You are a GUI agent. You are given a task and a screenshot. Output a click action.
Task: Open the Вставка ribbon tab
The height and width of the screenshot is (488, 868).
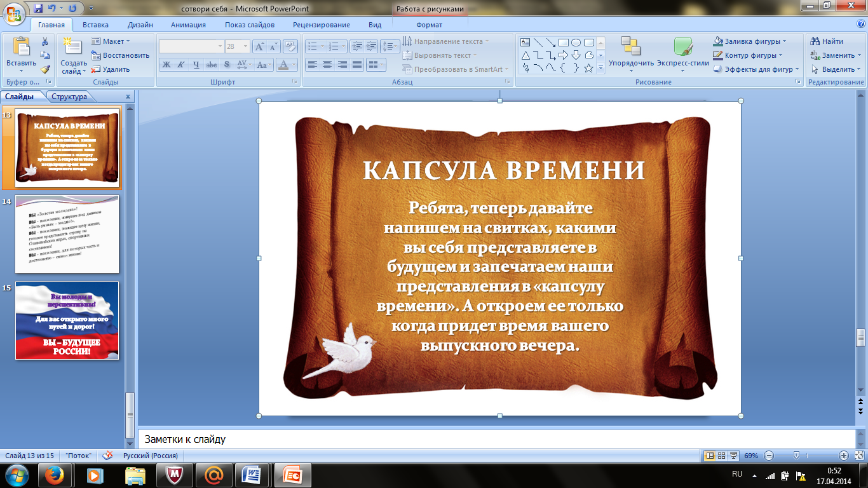pyautogui.click(x=95, y=25)
